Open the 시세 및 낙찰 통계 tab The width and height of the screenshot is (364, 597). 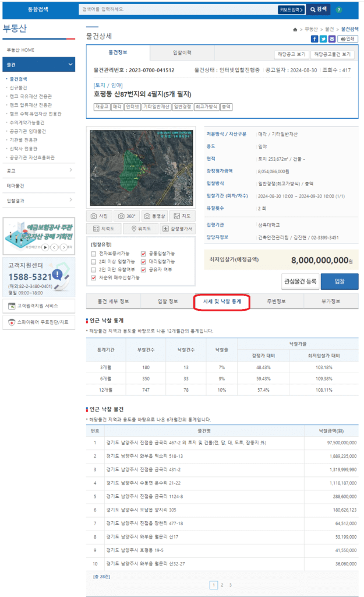222,301
